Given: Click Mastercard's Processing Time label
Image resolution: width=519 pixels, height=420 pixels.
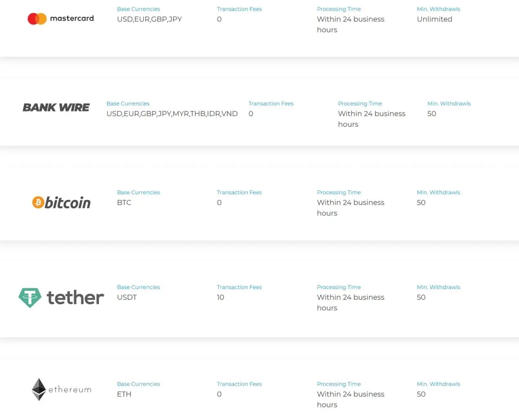Looking at the screenshot, I should (x=339, y=9).
